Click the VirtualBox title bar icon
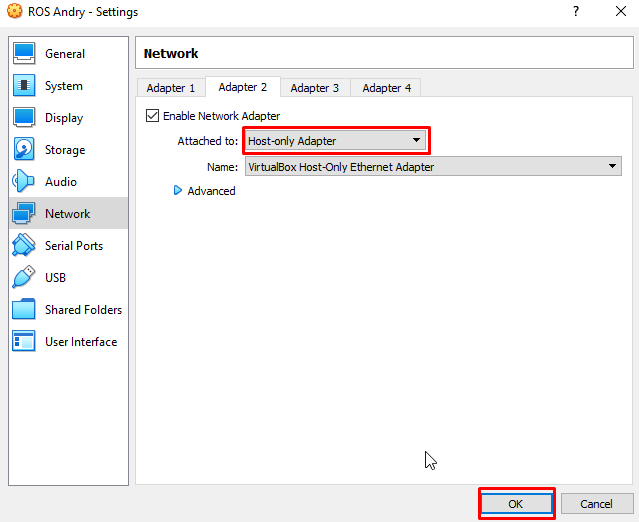The height and width of the screenshot is (522, 639). click(13, 12)
